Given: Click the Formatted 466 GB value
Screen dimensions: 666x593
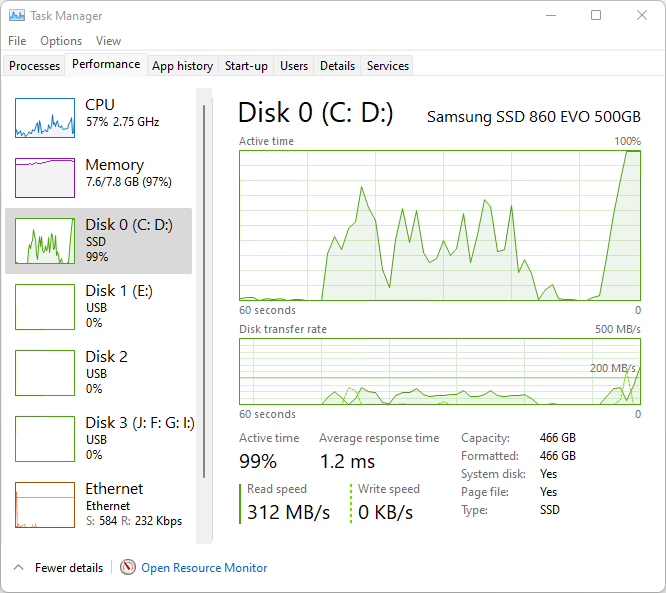Looking at the screenshot, I should click(x=557, y=456).
